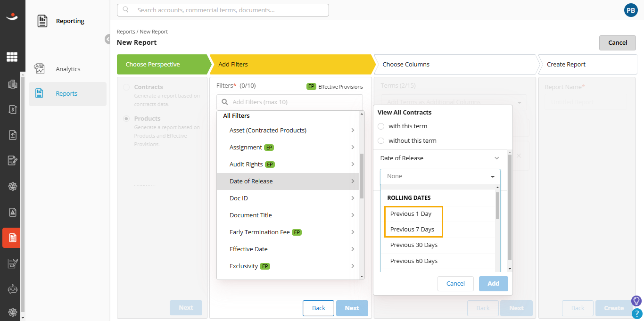Click the Analytics chart icon
The width and height of the screenshot is (644, 321).
(x=40, y=69)
